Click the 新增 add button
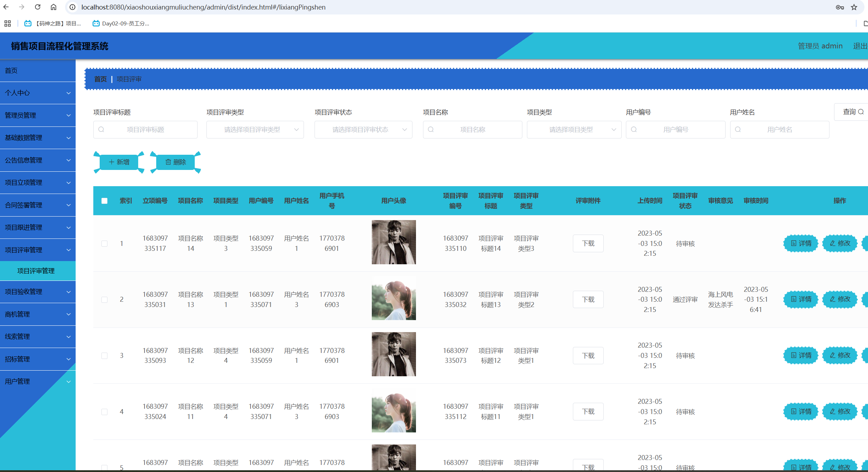 (119, 162)
